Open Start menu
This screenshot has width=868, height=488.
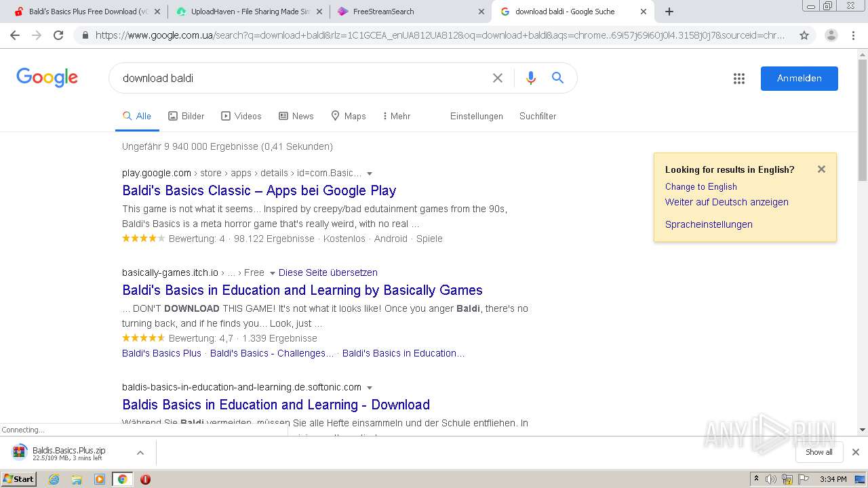pyautogui.click(x=18, y=479)
